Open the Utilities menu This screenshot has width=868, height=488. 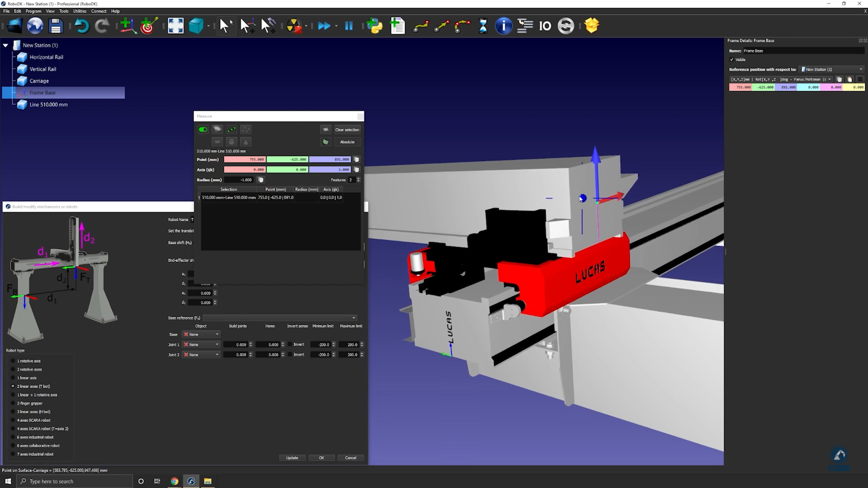pos(80,11)
